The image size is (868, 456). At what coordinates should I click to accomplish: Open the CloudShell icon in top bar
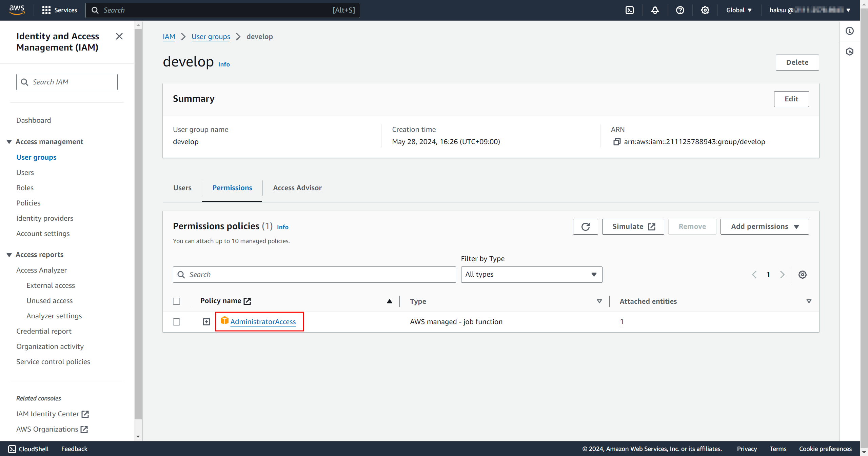pyautogui.click(x=630, y=10)
